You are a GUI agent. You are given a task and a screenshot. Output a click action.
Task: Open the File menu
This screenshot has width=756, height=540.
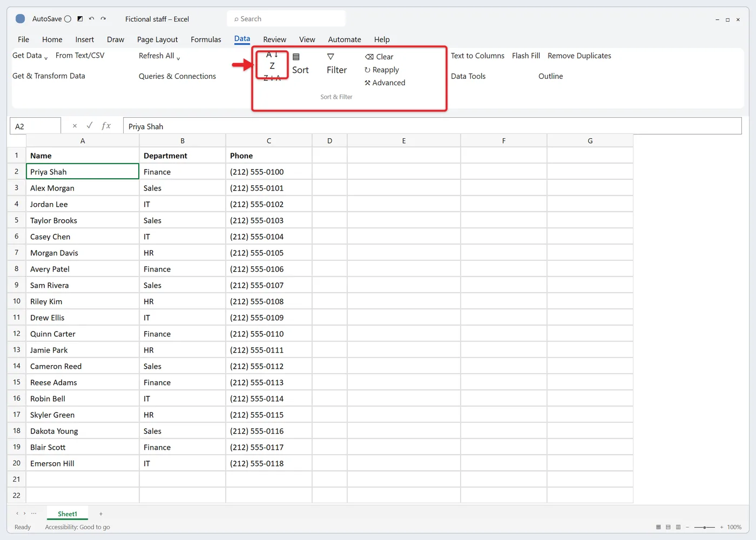(23, 39)
